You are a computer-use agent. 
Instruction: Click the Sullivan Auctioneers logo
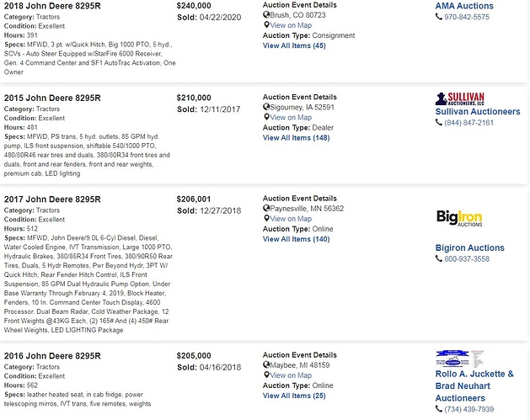click(460, 98)
